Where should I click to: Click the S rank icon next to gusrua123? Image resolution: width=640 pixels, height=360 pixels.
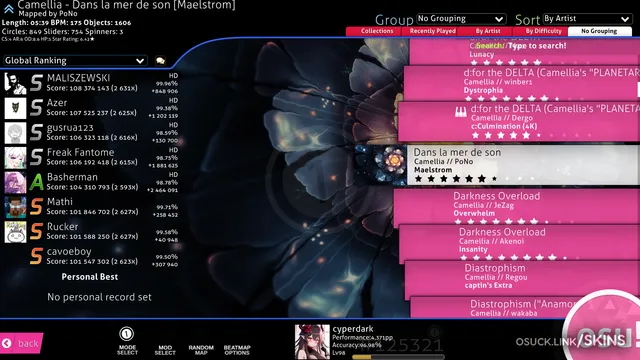(36, 133)
